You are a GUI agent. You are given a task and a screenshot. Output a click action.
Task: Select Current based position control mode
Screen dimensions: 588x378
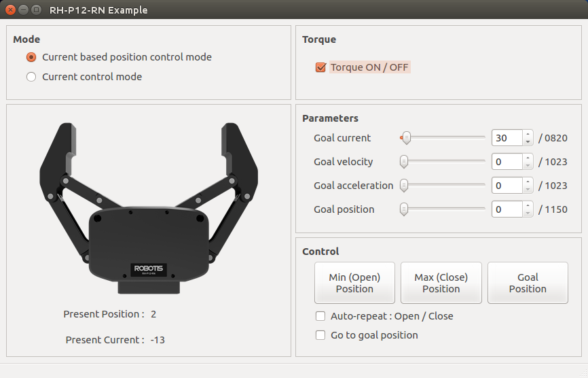tap(31, 58)
